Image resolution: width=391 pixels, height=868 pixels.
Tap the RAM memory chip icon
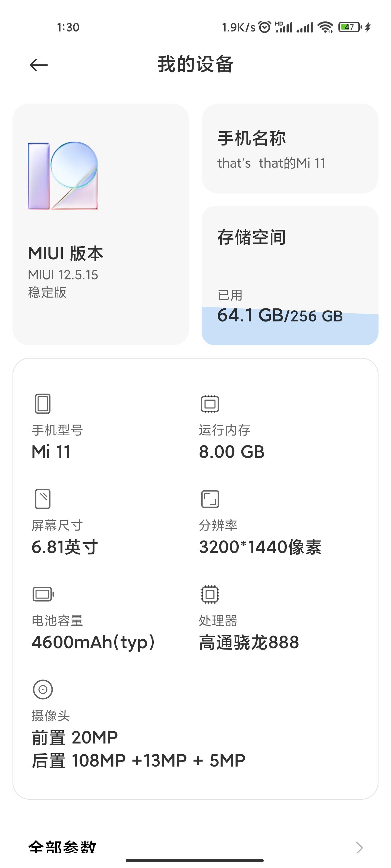click(x=210, y=404)
